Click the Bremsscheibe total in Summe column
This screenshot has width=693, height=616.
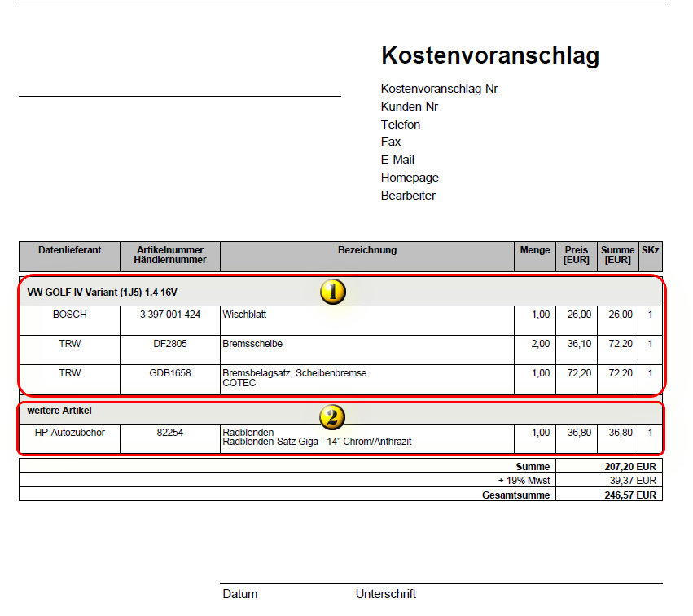pyautogui.click(x=621, y=344)
